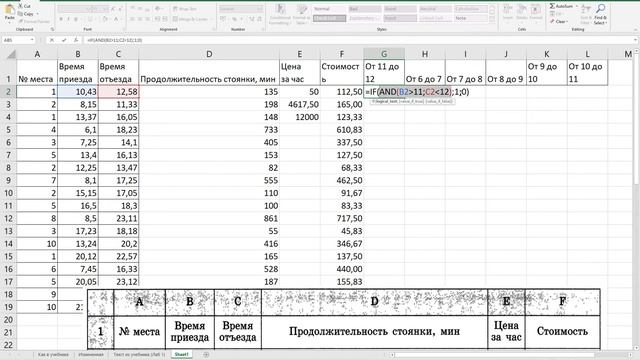Click the Insert cells icon
This screenshot has width=640, height=360.
coord(508,9)
